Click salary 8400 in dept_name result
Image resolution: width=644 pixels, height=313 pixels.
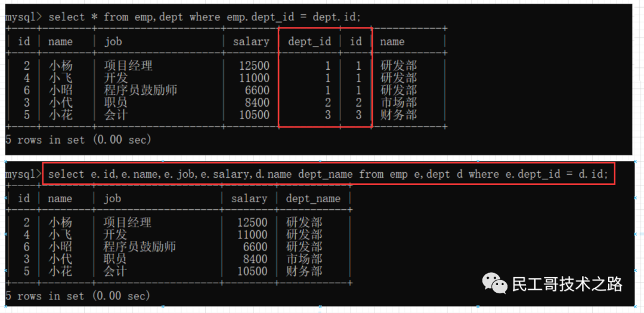[256, 259]
